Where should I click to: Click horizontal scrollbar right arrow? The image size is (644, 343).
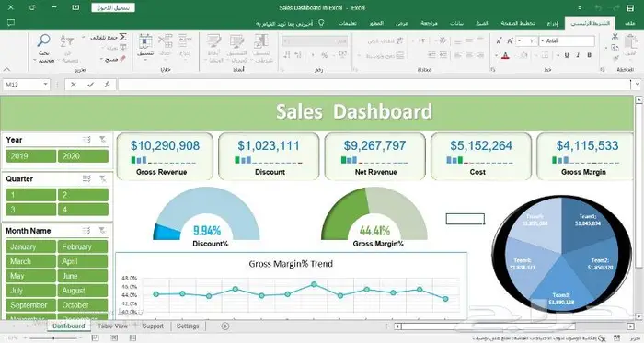tap(630, 326)
